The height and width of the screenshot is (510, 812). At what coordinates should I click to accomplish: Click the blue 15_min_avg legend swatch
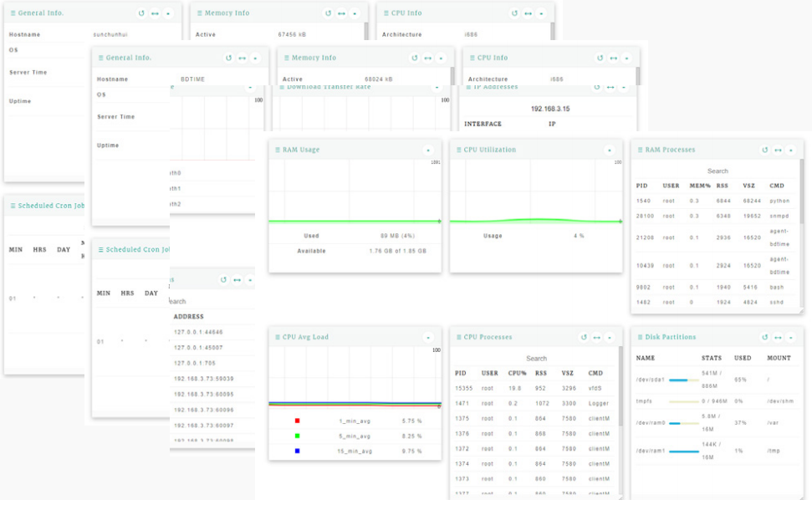pyautogui.click(x=298, y=451)
